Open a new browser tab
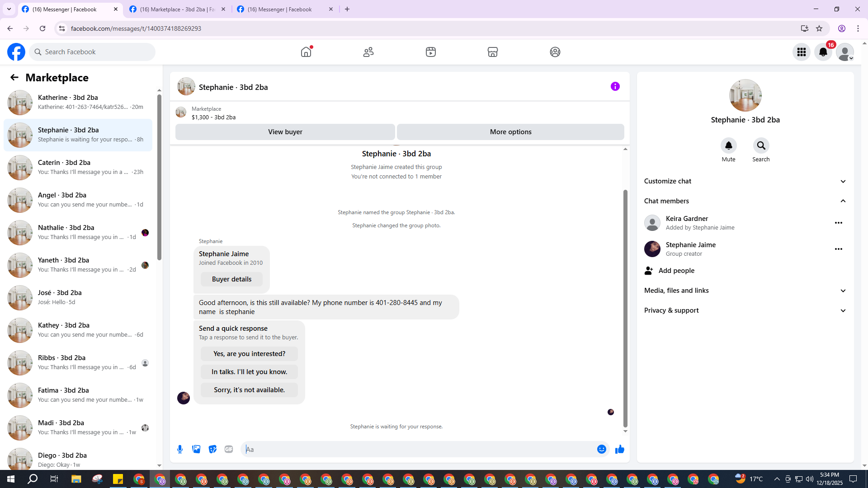The width and height of the screenshot is (868, 488). tap(347, 9)
